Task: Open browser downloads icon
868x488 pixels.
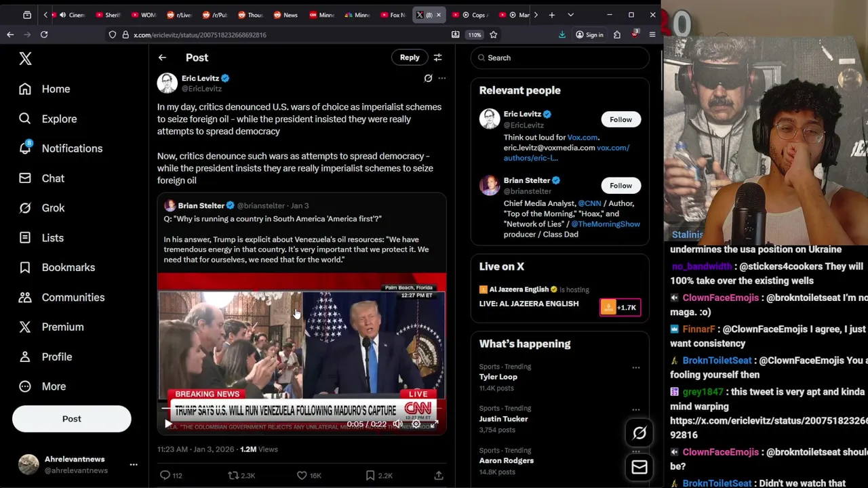Action: [x=562, y=35]
